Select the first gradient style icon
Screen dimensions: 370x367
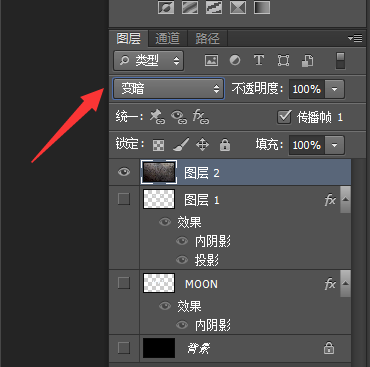(x=166, y=7)
